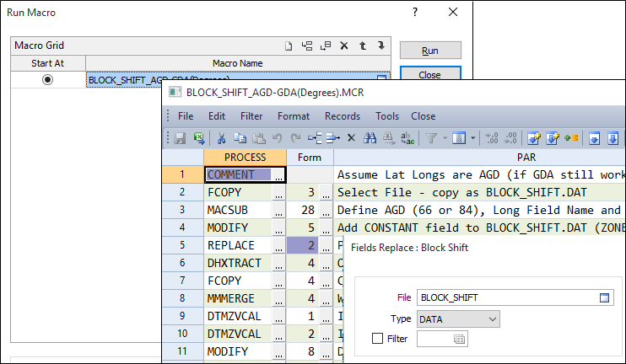Screen dimensions: 626x364
Task: Redo edit in file editor toolbar
Action: coord(295,138)
